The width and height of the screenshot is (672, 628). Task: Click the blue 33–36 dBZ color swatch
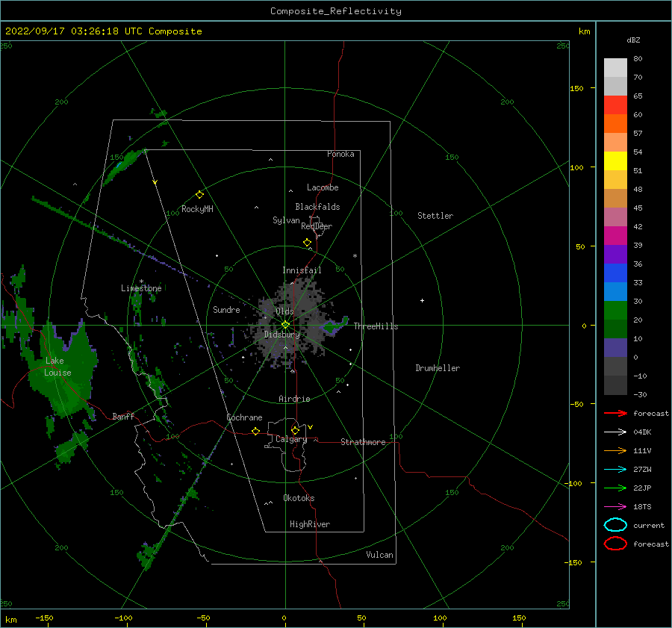615,273
